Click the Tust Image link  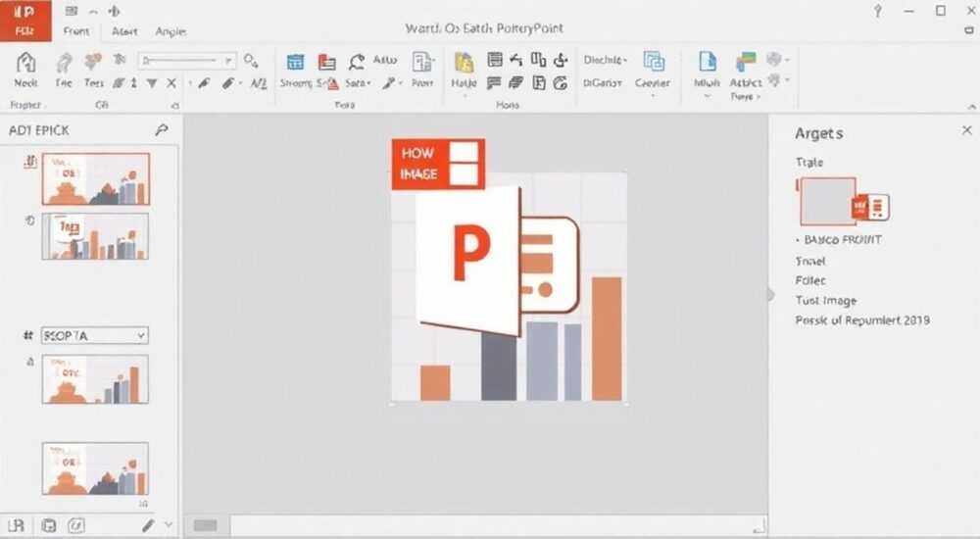coord(825,301)
